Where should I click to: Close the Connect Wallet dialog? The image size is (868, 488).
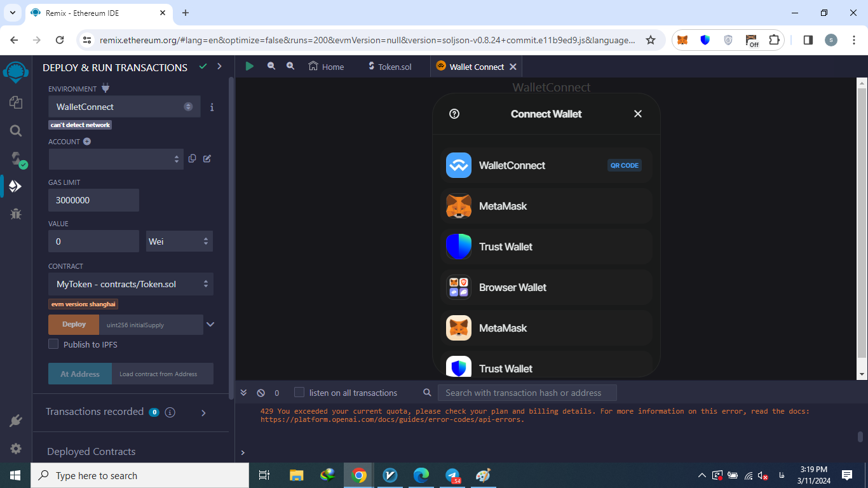(638, 114)
